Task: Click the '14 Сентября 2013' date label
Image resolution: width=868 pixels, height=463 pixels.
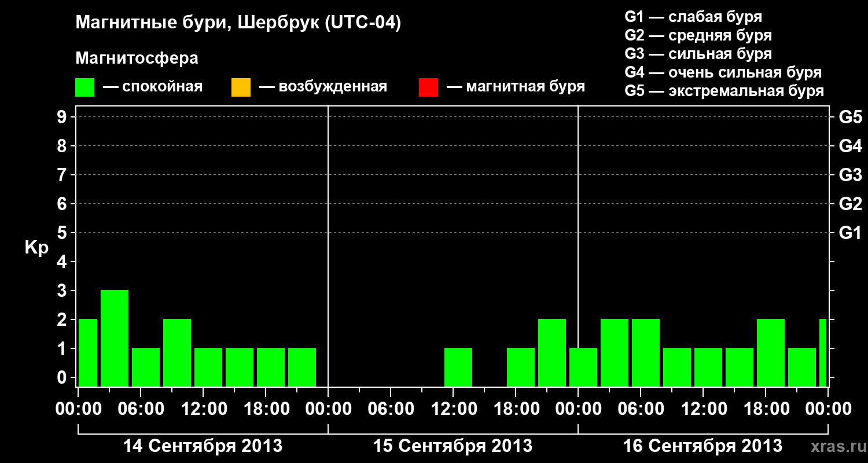Action: [203, 446]
